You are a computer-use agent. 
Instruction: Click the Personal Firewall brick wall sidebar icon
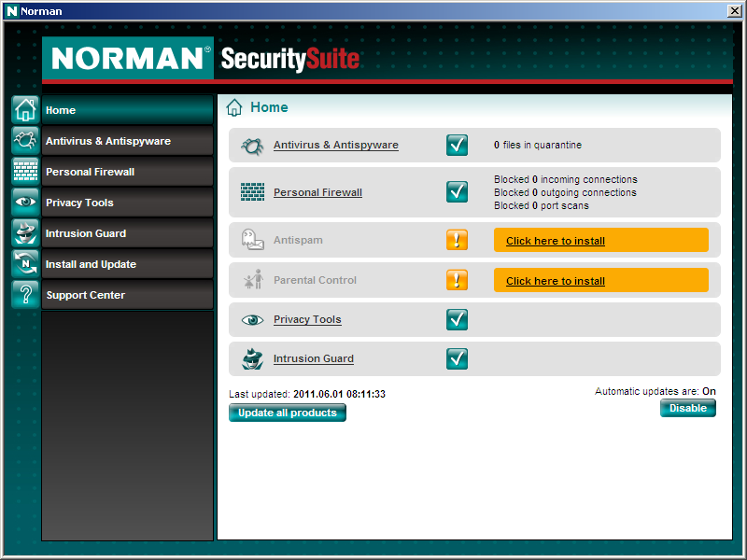25,172
